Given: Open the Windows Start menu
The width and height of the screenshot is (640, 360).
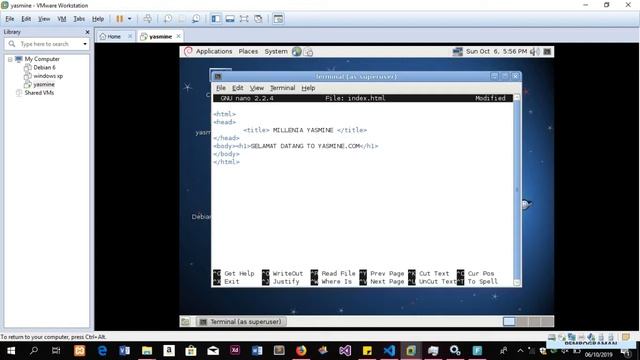Looking at the screenshot, I should click(11, 351).
